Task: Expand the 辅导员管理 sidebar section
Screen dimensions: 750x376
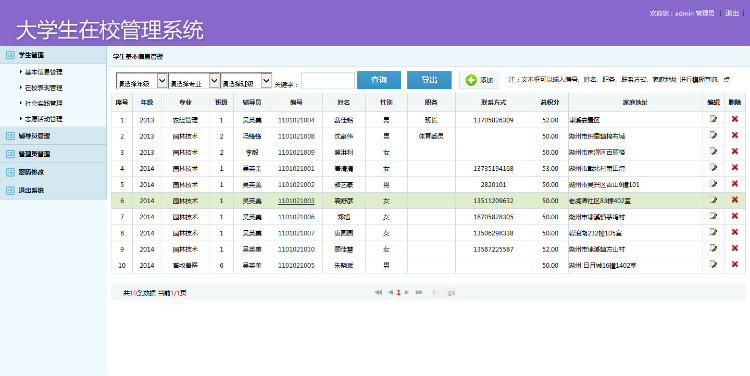Action: pyautogui.click(x=53, y=136)
